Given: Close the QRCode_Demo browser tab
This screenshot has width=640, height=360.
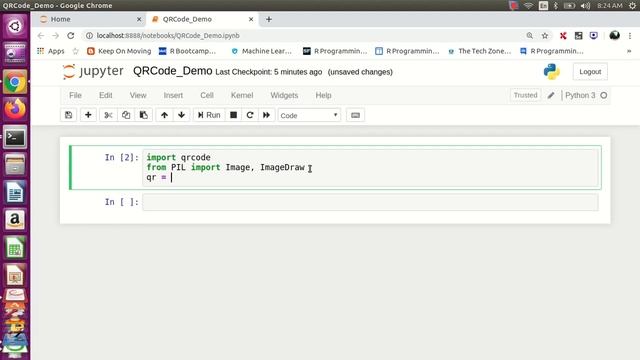Looking at the screenshot, I should 251,19.
